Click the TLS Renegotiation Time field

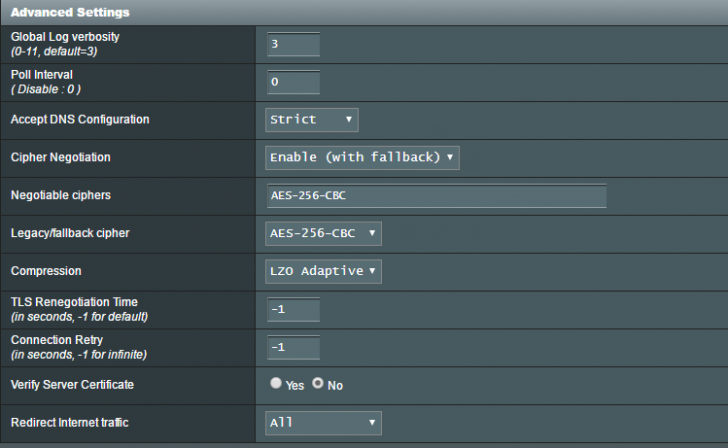tap(293, 310)
